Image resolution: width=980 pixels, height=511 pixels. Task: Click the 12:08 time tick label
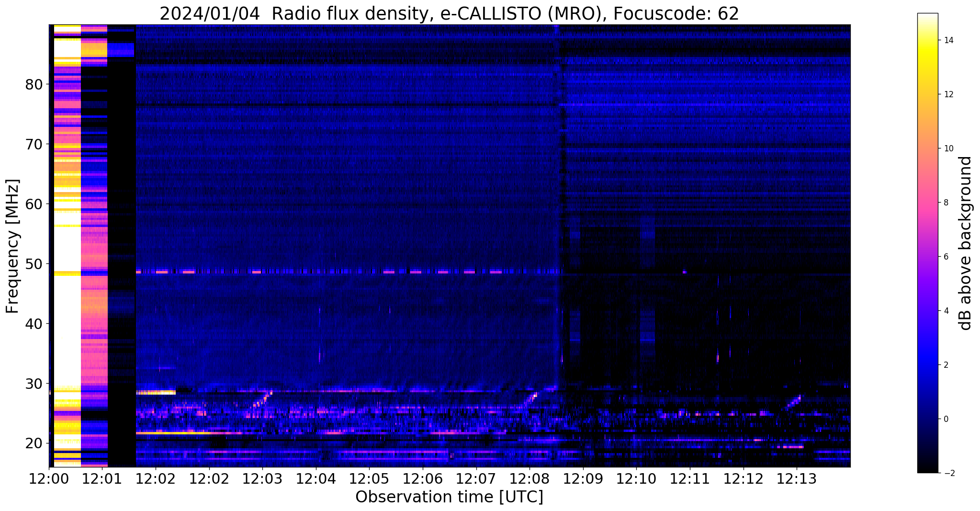[x=529, y=479]
